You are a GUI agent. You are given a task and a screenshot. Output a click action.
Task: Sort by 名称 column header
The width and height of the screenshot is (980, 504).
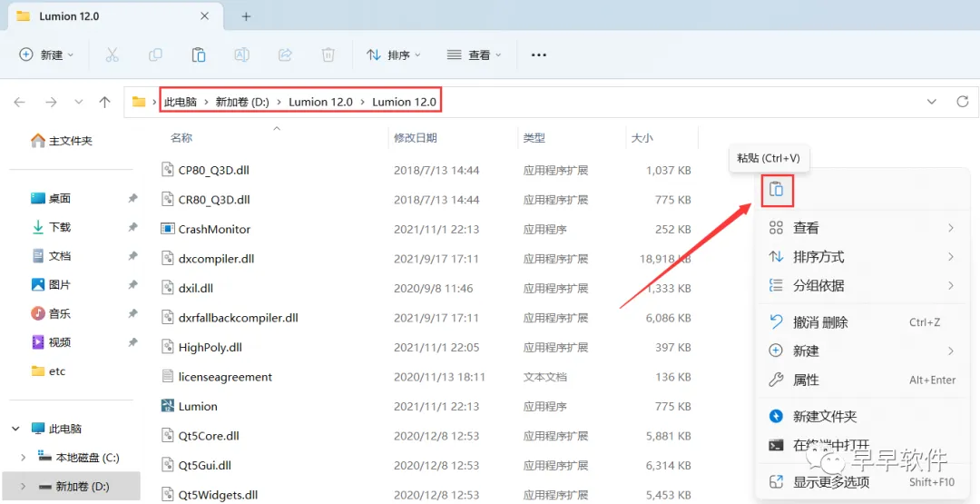[x=181, y=138]
